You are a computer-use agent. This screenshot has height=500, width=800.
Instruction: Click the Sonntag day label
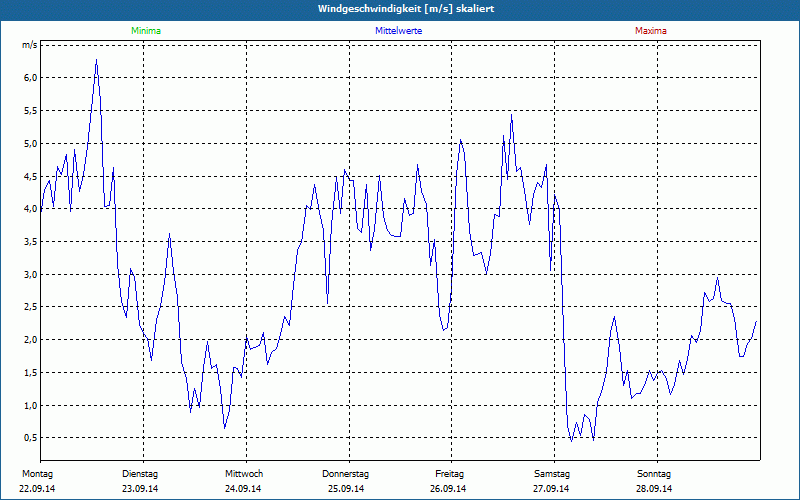click(654, 474)
